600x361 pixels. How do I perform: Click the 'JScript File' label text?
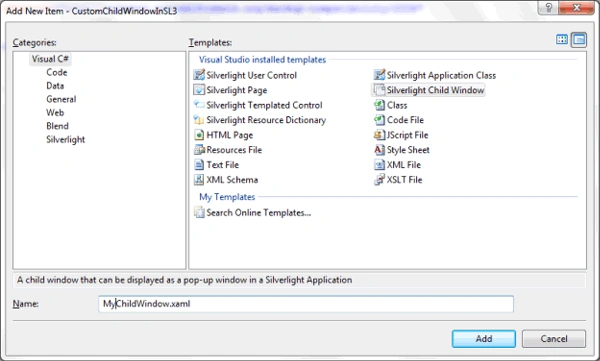[408, 135]
